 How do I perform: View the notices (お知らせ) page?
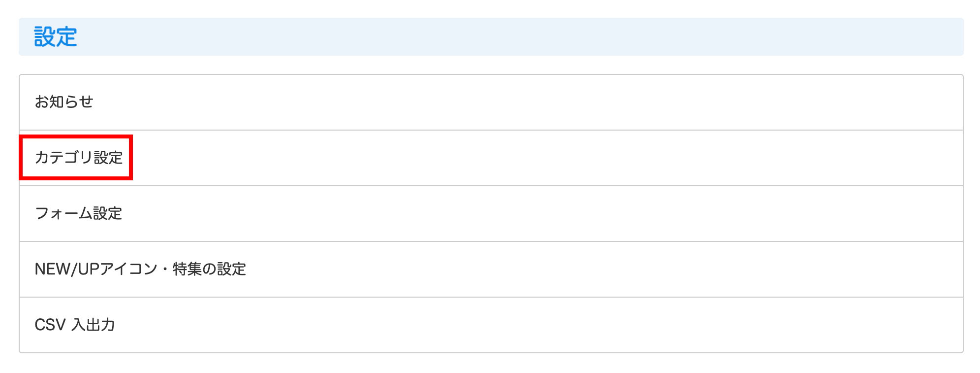coord(64,102)
